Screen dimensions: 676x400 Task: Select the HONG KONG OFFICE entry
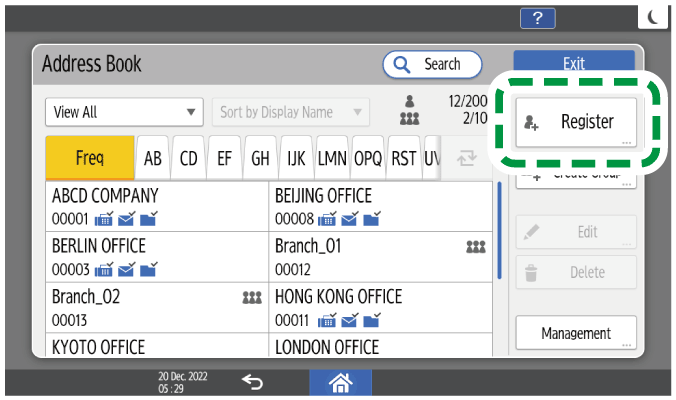point(380,307)
